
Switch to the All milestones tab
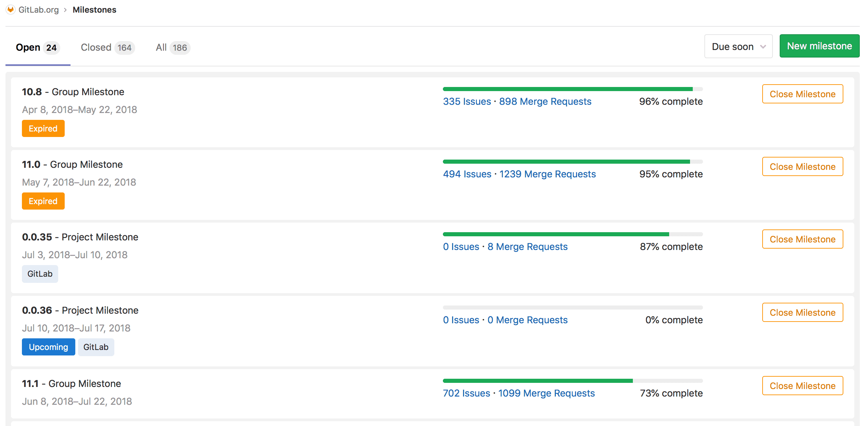(x=161, y=47)
